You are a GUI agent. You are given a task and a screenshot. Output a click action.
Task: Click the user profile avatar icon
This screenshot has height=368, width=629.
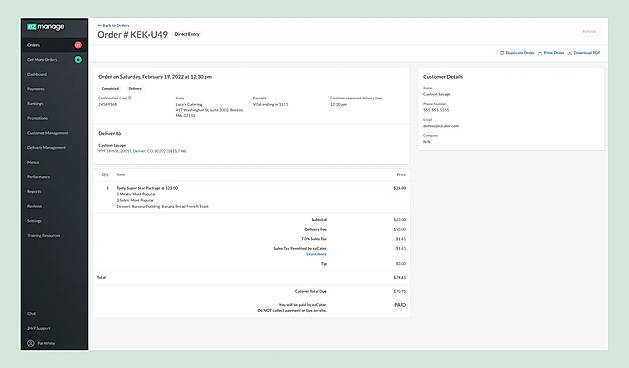pyautogui.click(x=30, y=343)
